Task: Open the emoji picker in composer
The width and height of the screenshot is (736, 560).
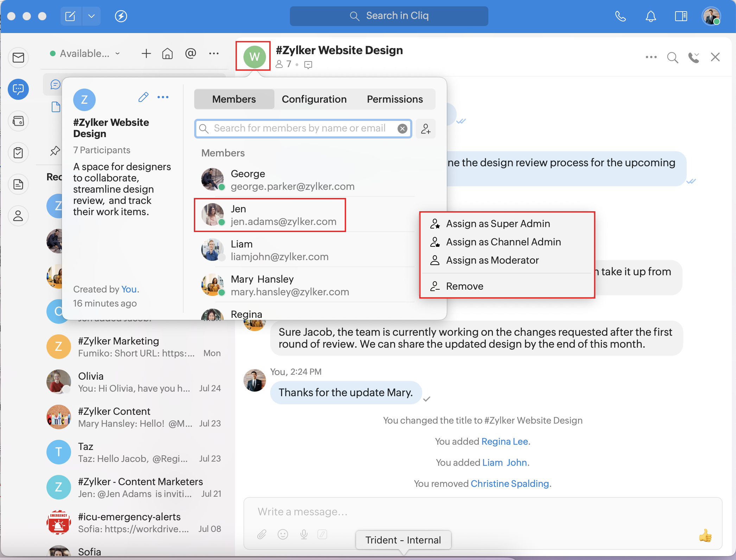Action: pyautogui.click(x=283, y=535)
